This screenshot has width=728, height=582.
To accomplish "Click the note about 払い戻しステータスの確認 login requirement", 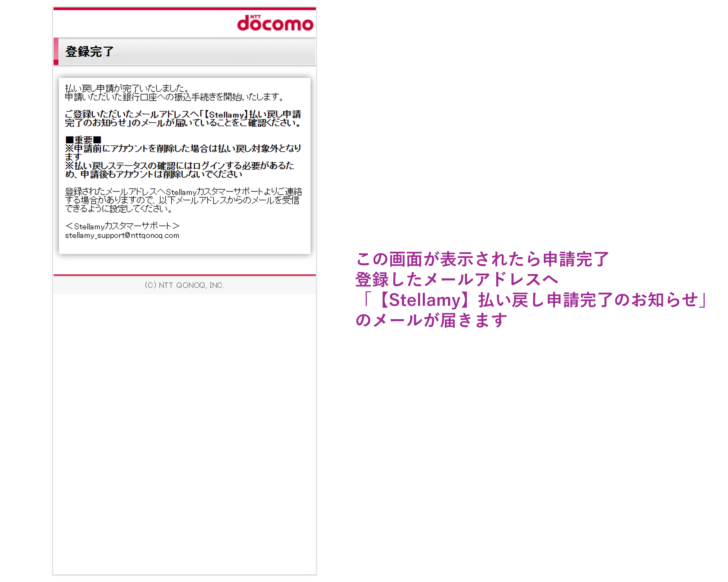I will (x=179, y=170).
